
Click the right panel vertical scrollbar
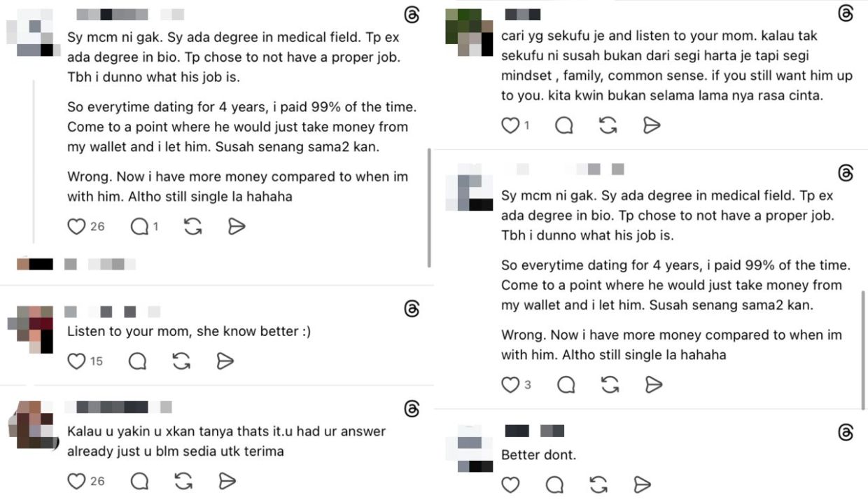[863, 350]
